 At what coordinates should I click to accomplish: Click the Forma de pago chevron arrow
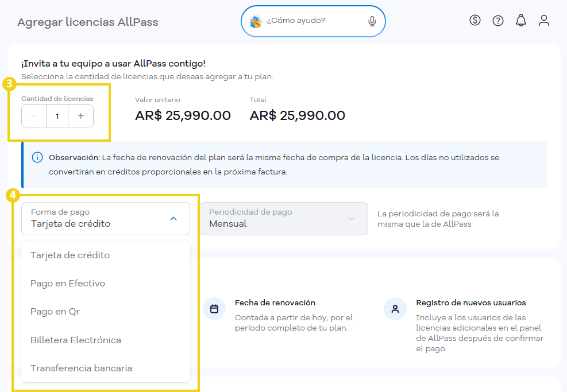[173, 219]
